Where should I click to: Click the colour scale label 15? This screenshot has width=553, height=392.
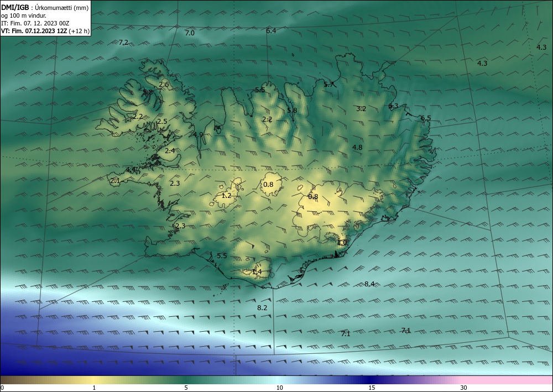[x=372, y=388]
